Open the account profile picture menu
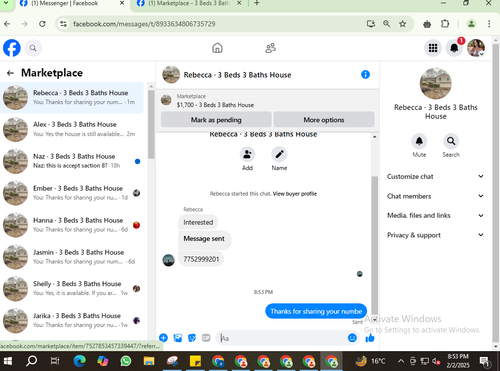The image size is (500, 371). pyautogui.click(x=476, y=48)
